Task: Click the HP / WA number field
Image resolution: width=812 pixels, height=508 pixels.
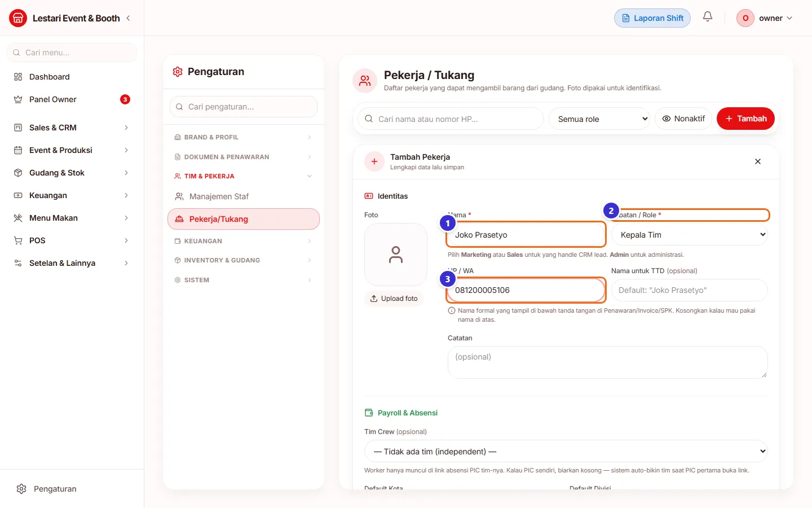Action: point(526,290)
